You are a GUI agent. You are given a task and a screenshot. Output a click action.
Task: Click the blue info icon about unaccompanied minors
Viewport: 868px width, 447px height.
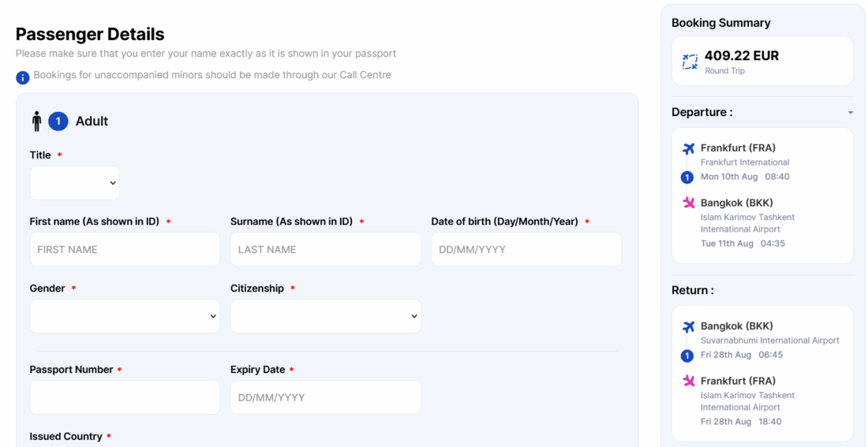point(23,78)
